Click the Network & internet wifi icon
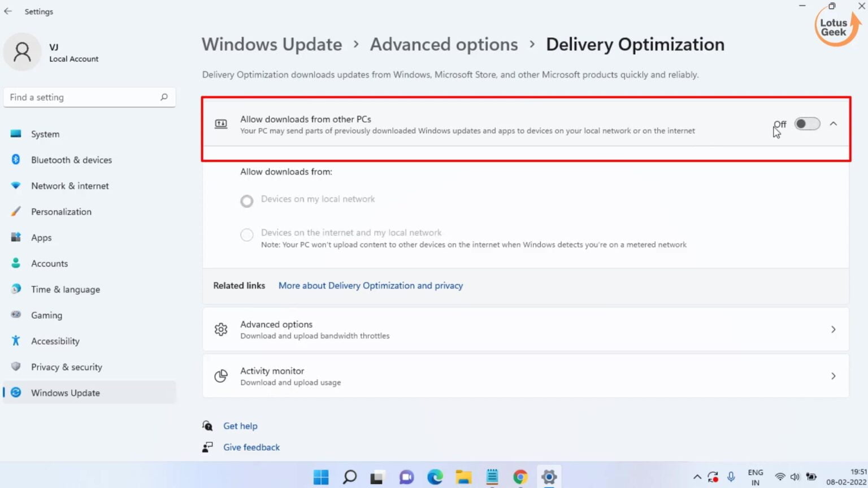 (x=16, y=186)
